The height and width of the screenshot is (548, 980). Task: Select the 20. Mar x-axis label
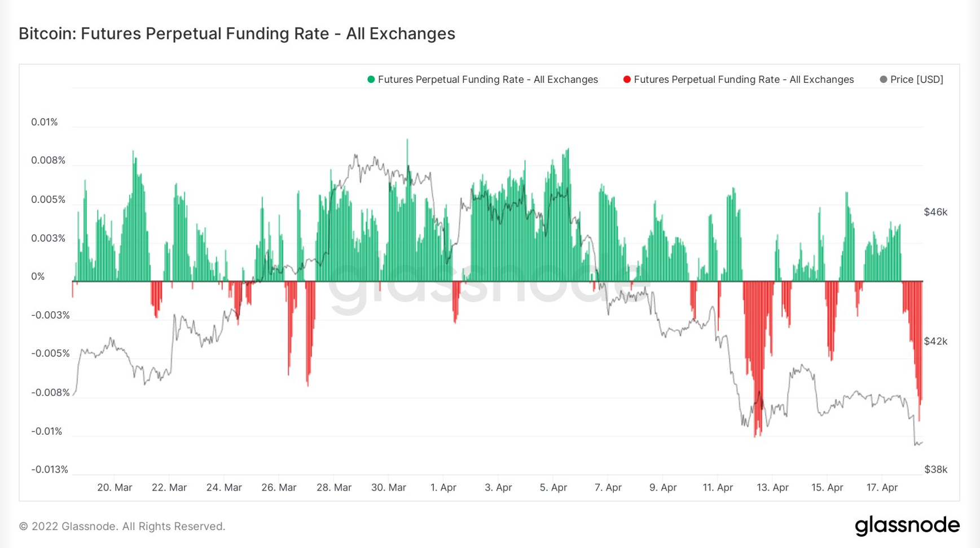point(115,488)
